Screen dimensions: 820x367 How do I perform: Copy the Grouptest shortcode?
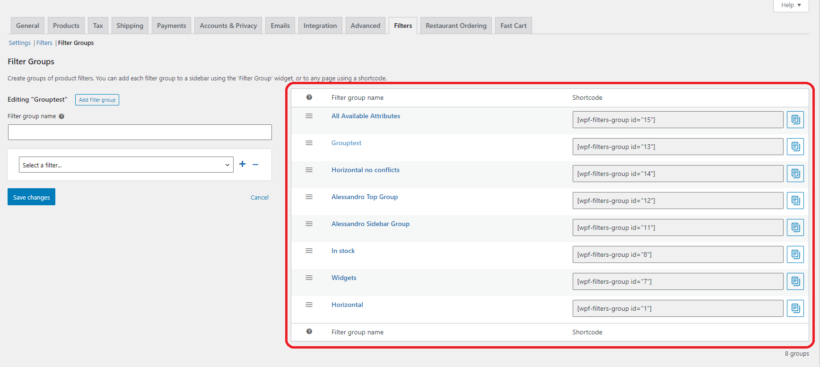[x=795, y=147]
